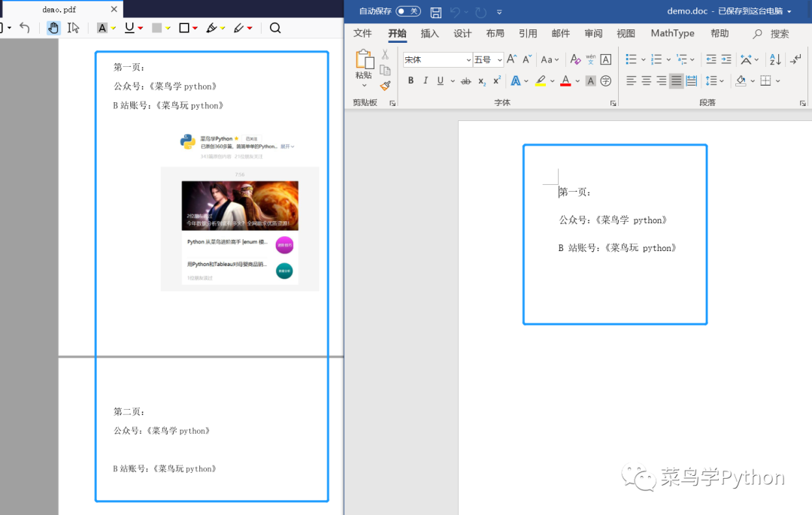812x515 pixels.
Task: Insert enclosed character 字 icon
Action: coord(605,80)
